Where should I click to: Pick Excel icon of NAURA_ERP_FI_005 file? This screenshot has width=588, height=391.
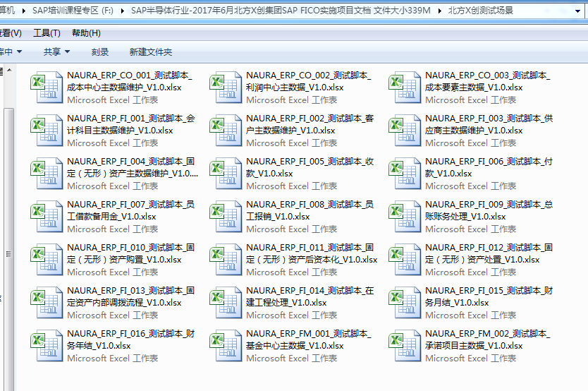coord(226,174)
